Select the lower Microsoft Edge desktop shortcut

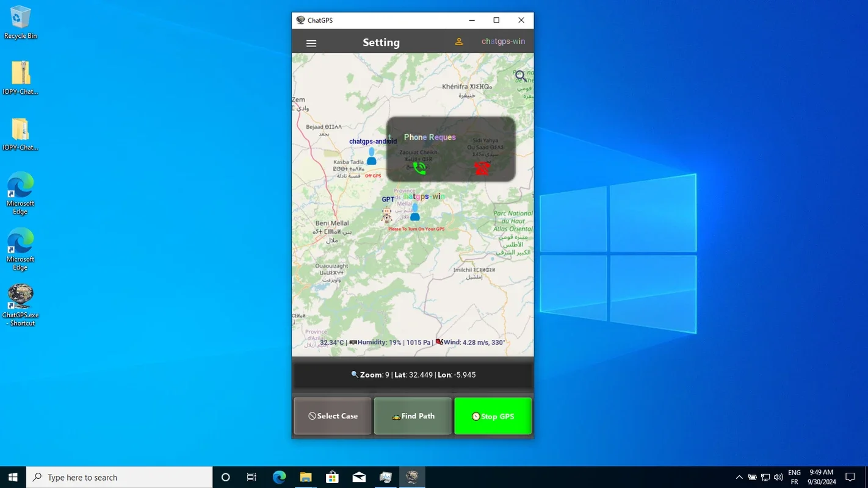point(20,249)
